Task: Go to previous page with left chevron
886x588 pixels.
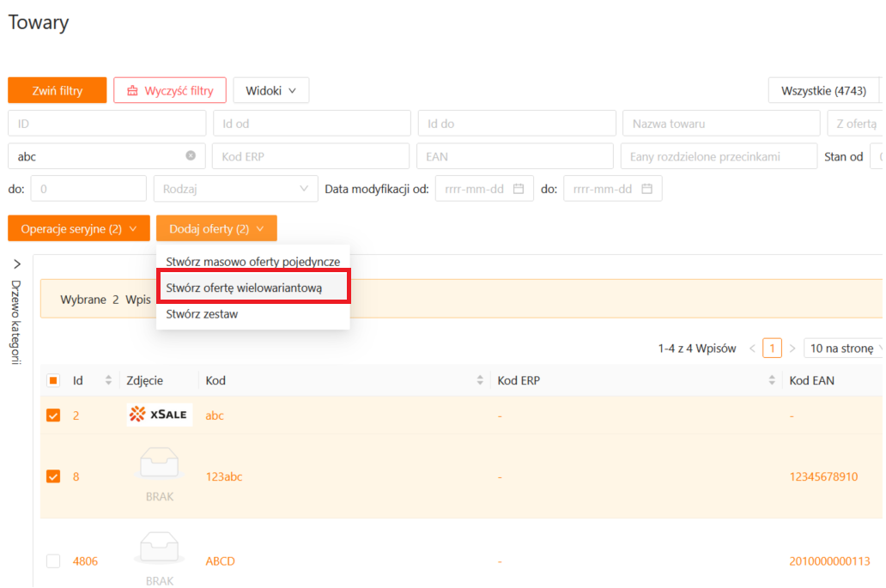Action: tap(752, 348)
